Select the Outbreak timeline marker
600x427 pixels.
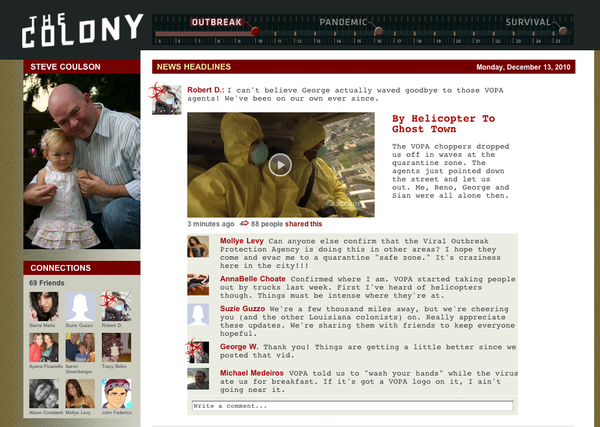(255, 31)
